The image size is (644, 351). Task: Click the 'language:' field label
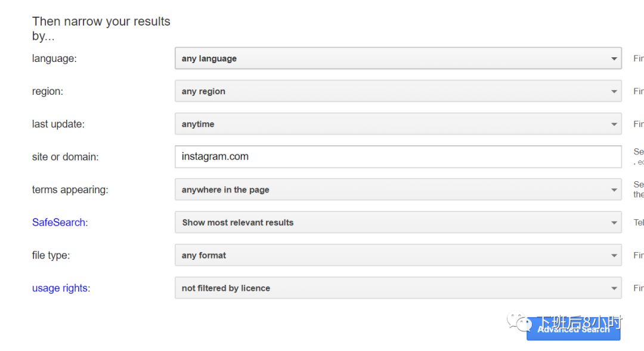click(54, 58)
